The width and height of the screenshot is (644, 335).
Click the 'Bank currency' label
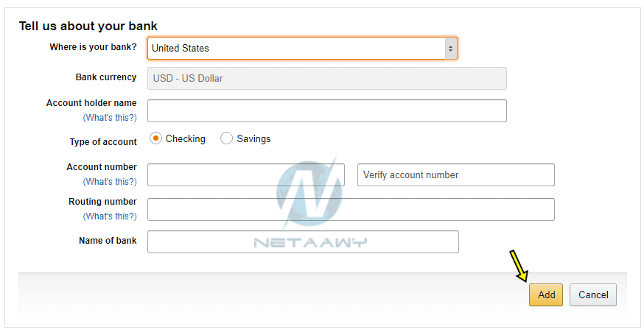click(106, 77)
